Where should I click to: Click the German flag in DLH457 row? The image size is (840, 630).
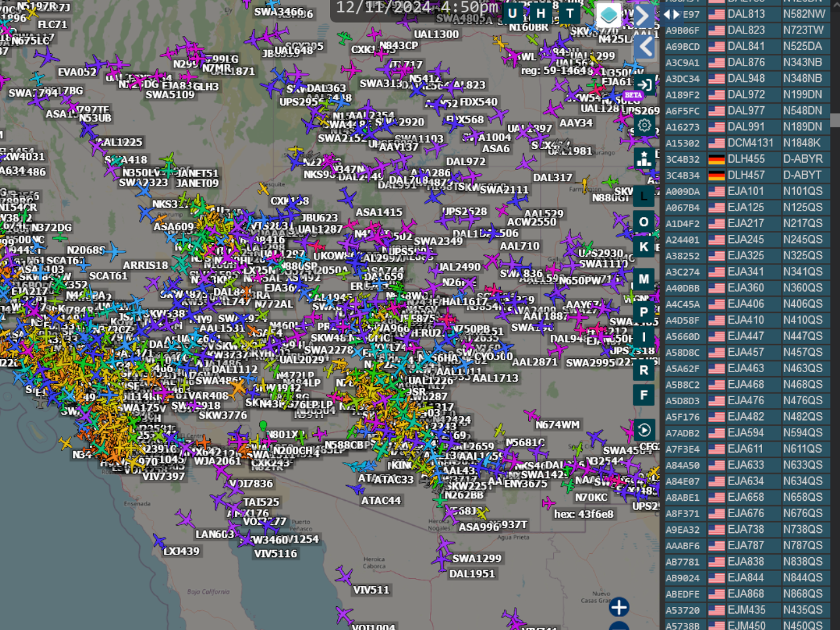717,175
